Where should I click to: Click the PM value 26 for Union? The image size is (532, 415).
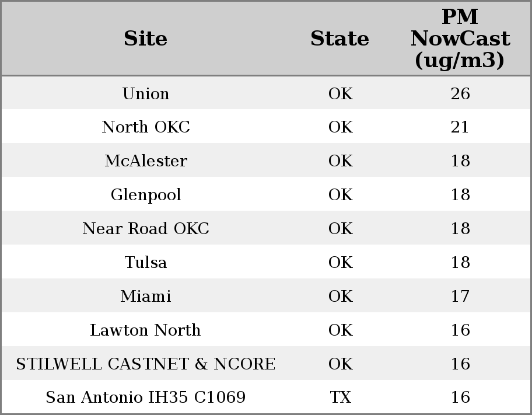pos(460,94)
